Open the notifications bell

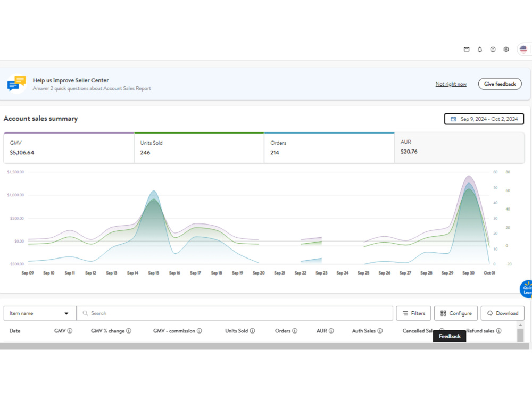pyautogui.click(x=480, y=49)
